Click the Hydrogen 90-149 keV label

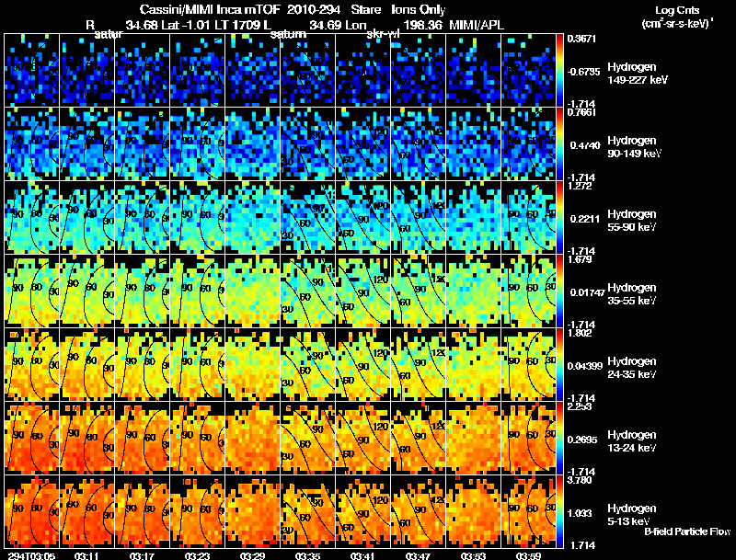point(635,147)
